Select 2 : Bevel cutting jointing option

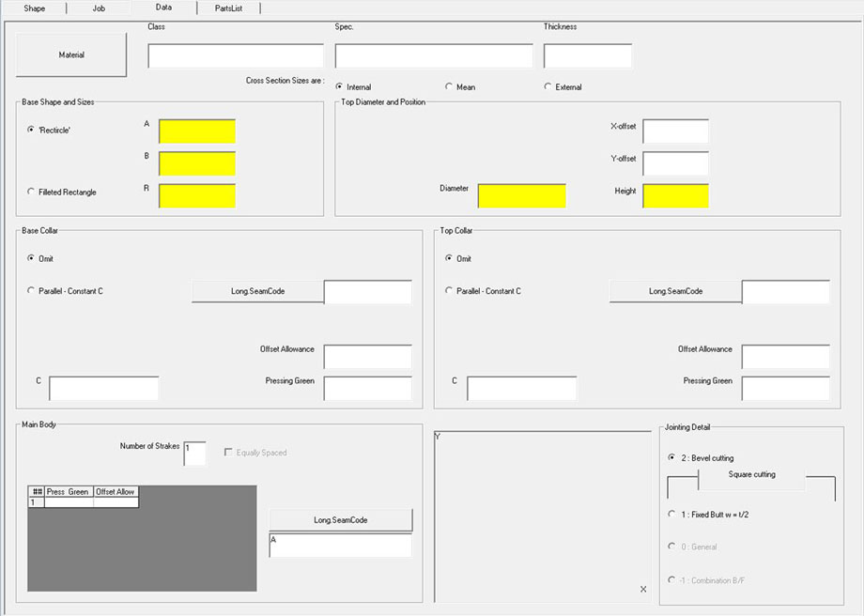tap(701, 457)
